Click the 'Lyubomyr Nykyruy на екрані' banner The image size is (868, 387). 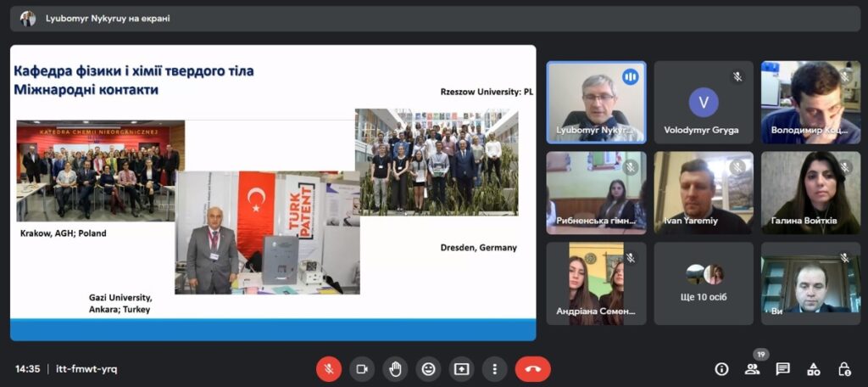pos(434,19)
